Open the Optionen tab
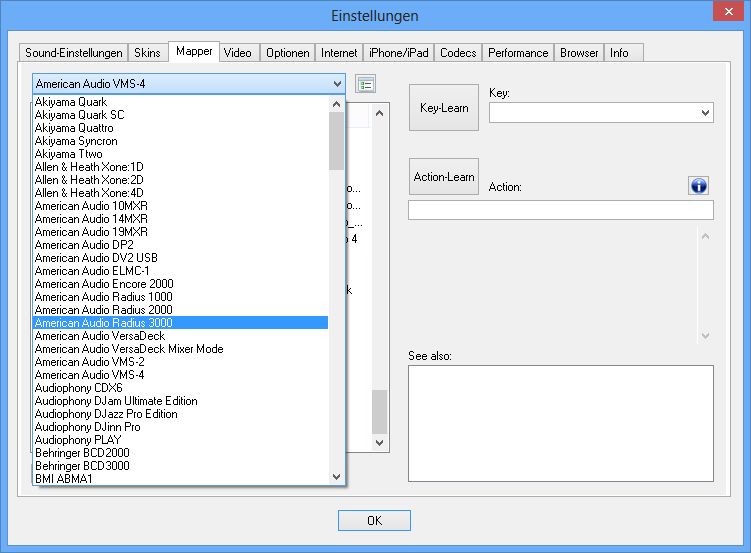 coord(288,53)
